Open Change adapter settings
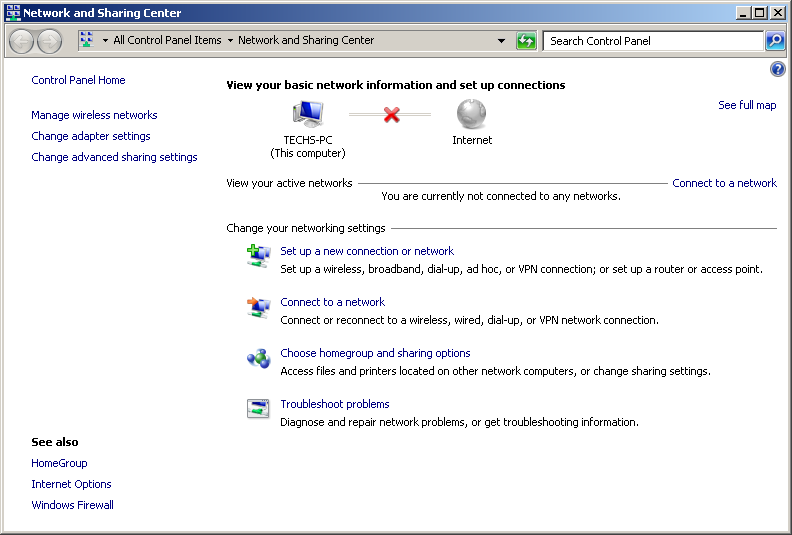 pos(91,136)
